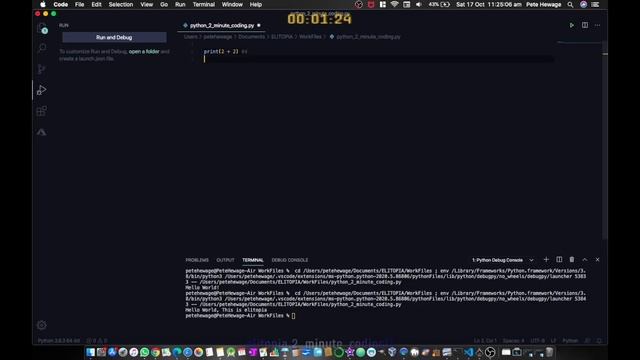
Task: Select the 1: Python Debug Console dropdown
Action: click(x=502, y=260)
